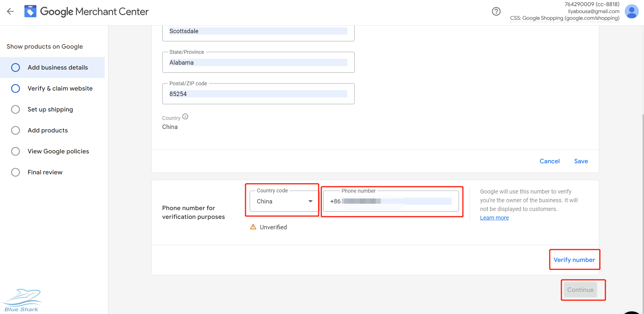Screen dimensions: 644x314
Task: Go to Add products step
Action: (x=52, y=130)
